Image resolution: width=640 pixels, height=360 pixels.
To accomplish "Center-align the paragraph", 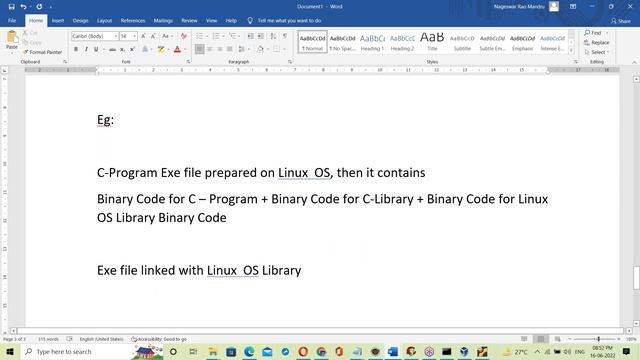I will pos(209,49).
